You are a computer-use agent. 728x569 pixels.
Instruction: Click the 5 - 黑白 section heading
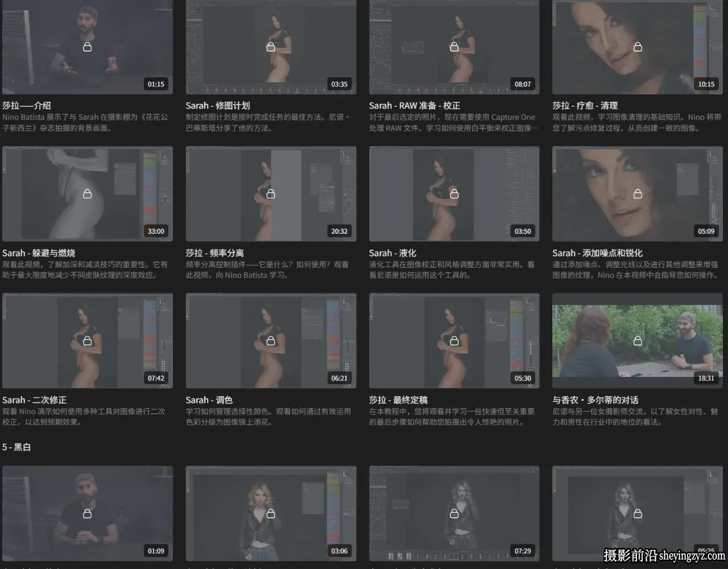(16, 447)
